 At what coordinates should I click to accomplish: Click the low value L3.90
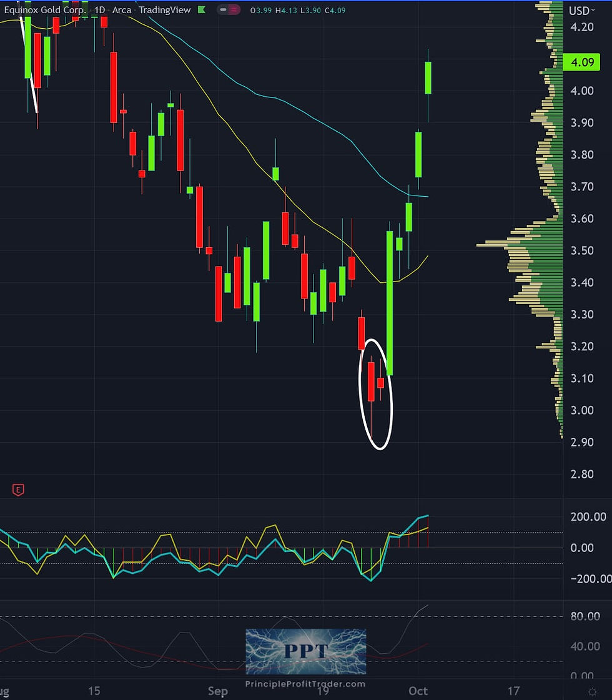click(x=310, y=10)
